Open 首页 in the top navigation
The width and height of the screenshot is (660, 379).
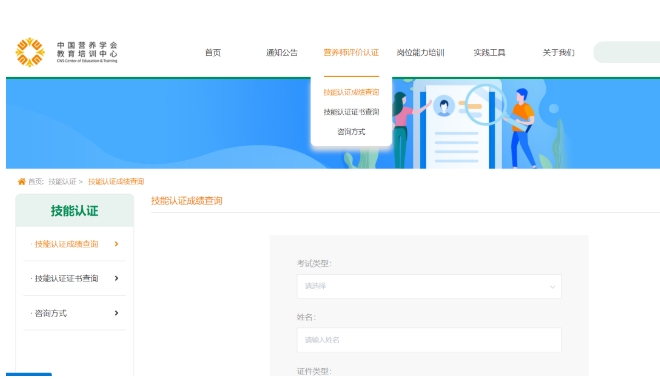[x=213, y=53]
